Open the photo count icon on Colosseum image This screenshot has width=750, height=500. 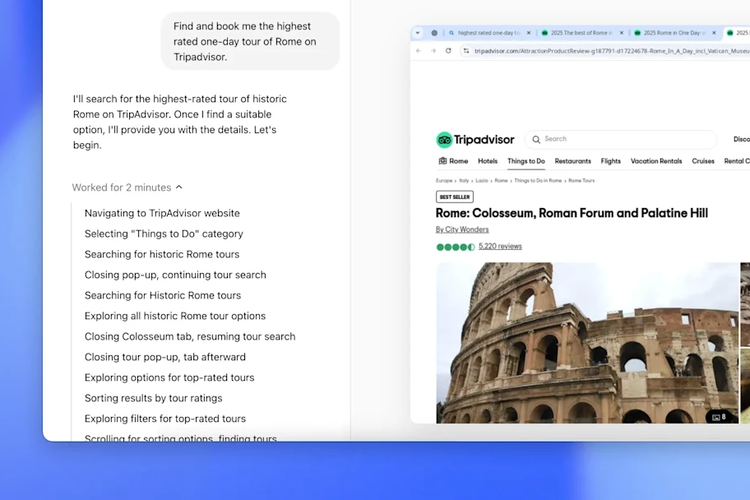click(x=717, y=416)
